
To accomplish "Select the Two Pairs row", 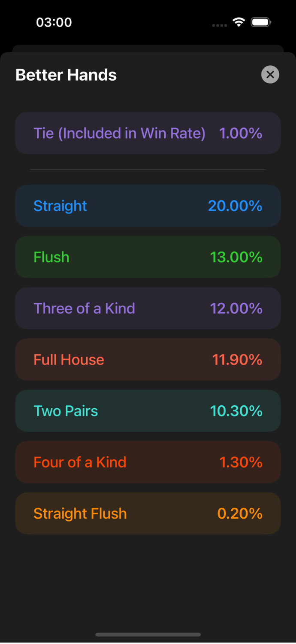I will 148,410.
